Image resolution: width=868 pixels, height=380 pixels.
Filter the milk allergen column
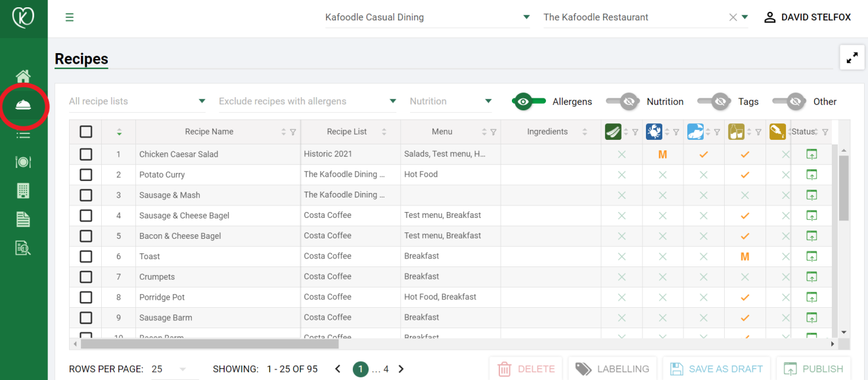pyautogui.click(x=758, y=132)
